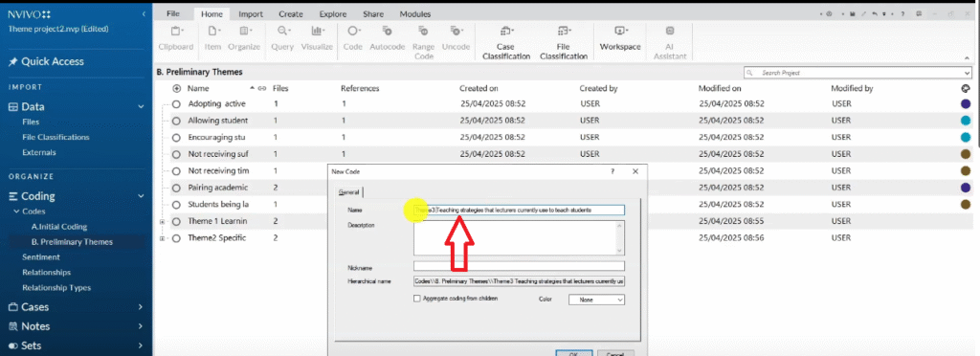The height and width of the screenshot is (356, 980).
Task: Switch to the Create ribbon tab
Action: [x=291, y=13]
